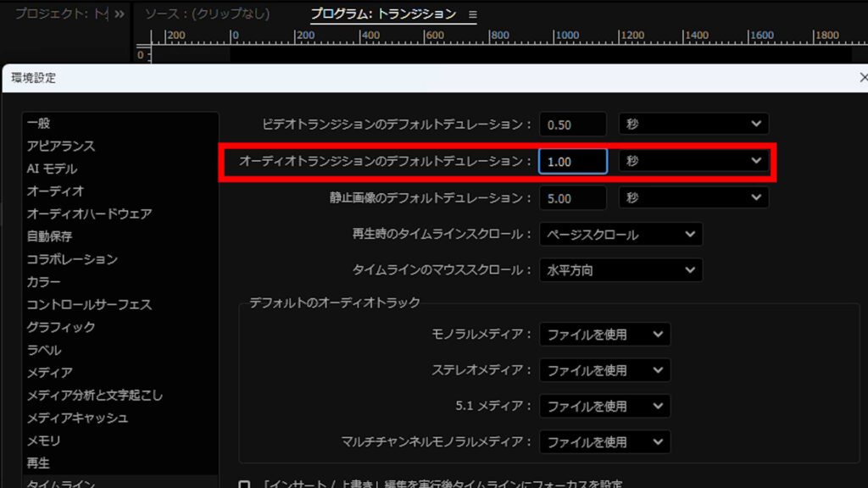Select the プログラム: トランジション tab

(382, 14)
